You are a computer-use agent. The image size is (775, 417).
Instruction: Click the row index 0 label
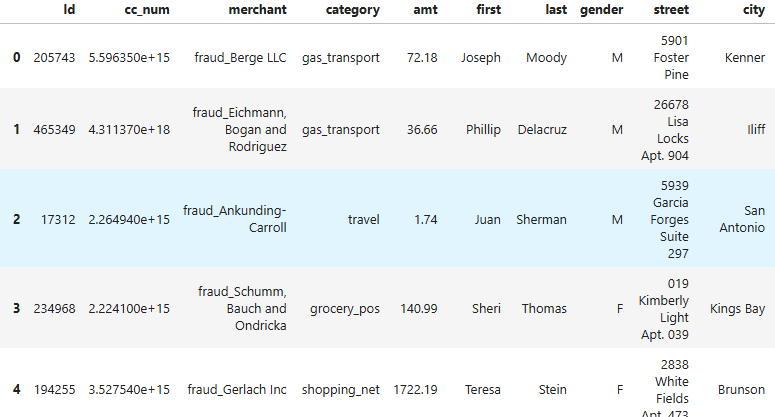coord(16,58)
